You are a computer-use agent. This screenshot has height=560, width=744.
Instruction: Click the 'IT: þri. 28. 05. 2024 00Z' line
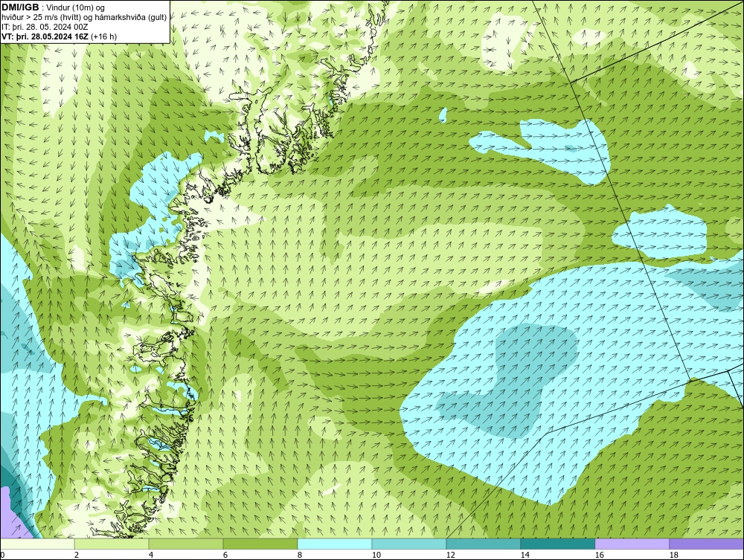click(x=45, y=27)
